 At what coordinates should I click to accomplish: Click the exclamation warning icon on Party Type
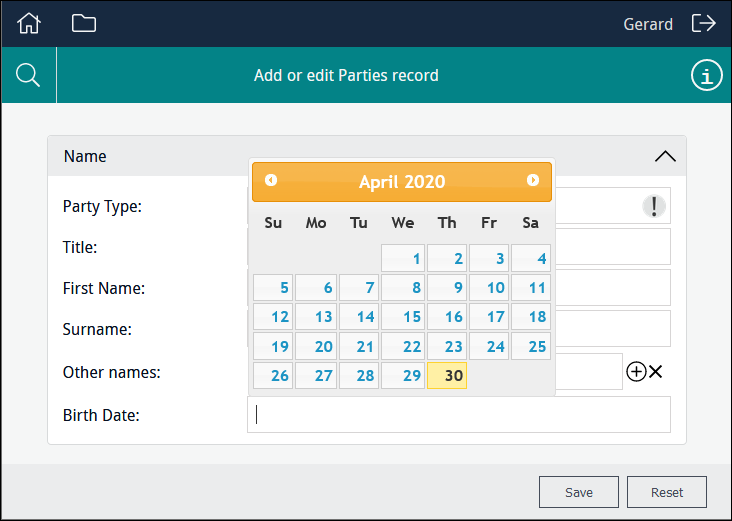click(653, 206)
